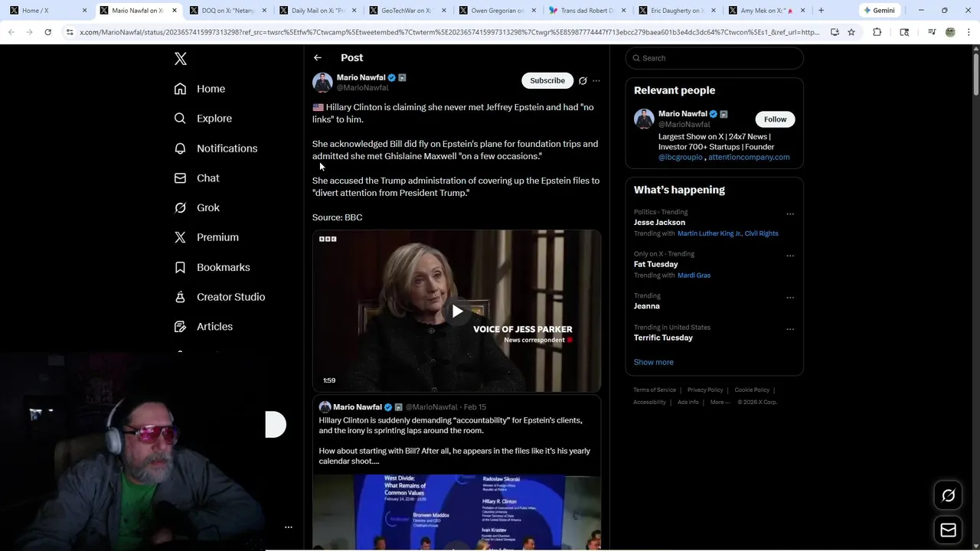This screenshot has height=551, width=980.
Task: Open the floating Messages envelope button
Action: point(948,530)
